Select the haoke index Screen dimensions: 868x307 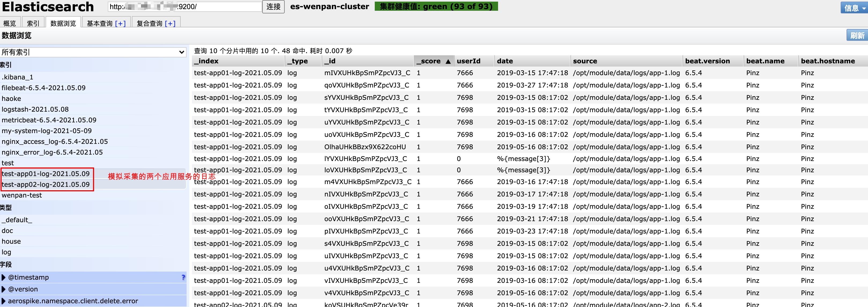[x=93, y=98]
